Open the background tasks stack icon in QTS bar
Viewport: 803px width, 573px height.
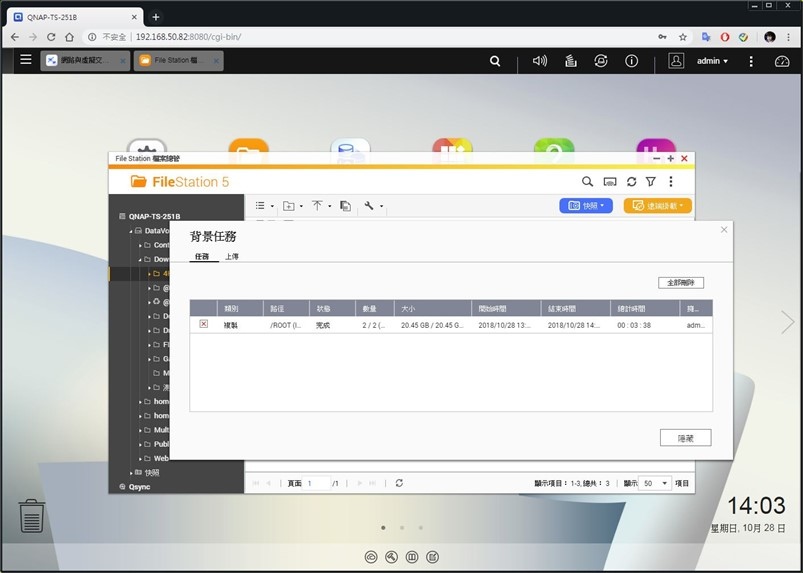coord(570,61)
